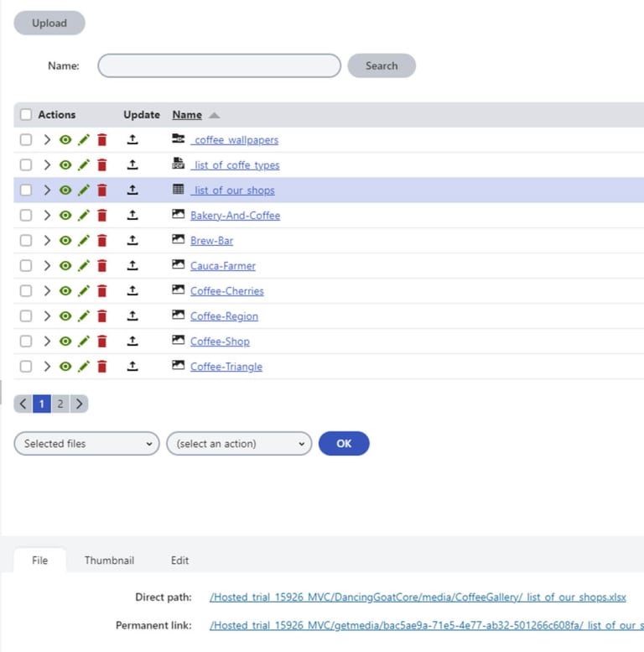Click the image file icon beside Coffee-Triangle
The width and height of the screenshot is (644, 652).
click(179, 365)
